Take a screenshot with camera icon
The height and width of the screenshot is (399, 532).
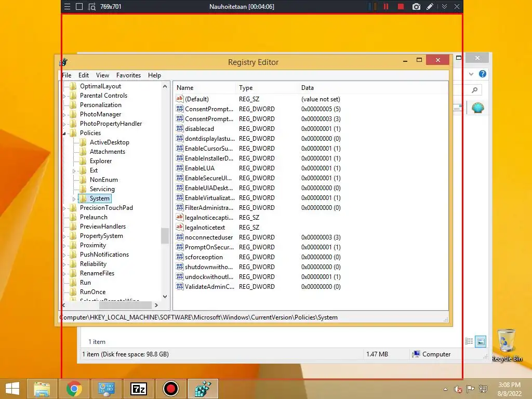(416, 6)
